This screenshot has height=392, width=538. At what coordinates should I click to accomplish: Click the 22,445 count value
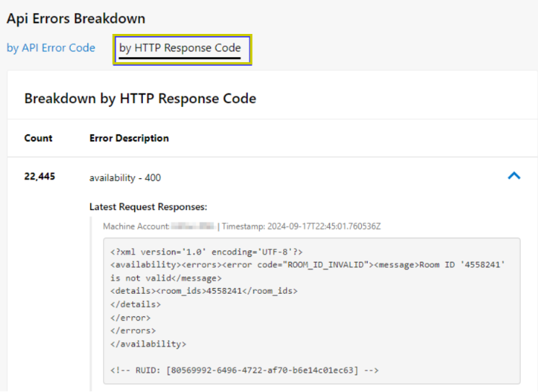tap(40, 177)
